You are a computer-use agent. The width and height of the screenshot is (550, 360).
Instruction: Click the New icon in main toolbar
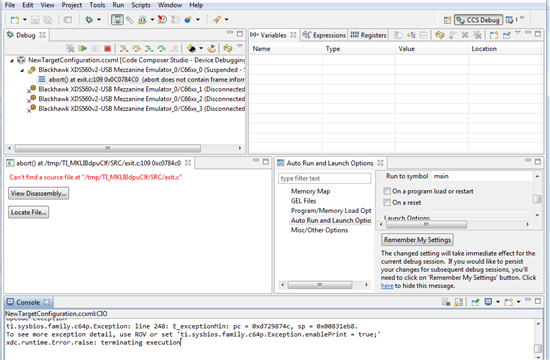click(x=15, y=20)
